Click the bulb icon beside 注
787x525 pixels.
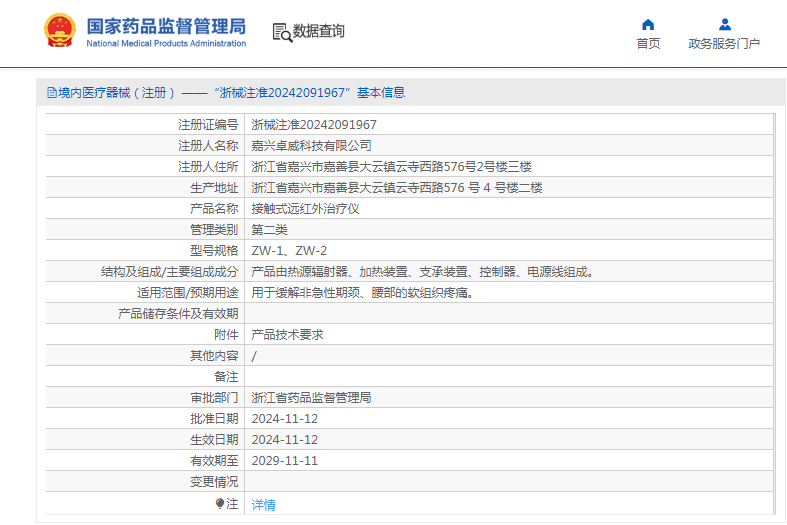(x=219, y=503)
